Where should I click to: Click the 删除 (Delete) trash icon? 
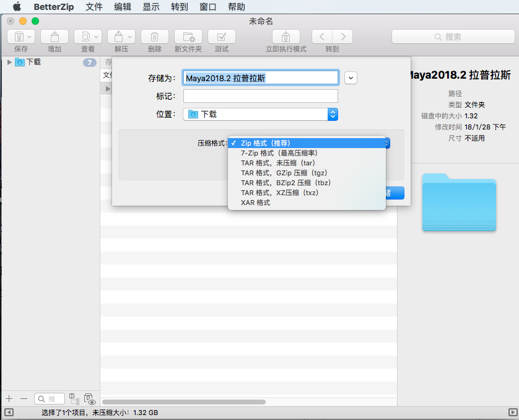coord(155,37)
